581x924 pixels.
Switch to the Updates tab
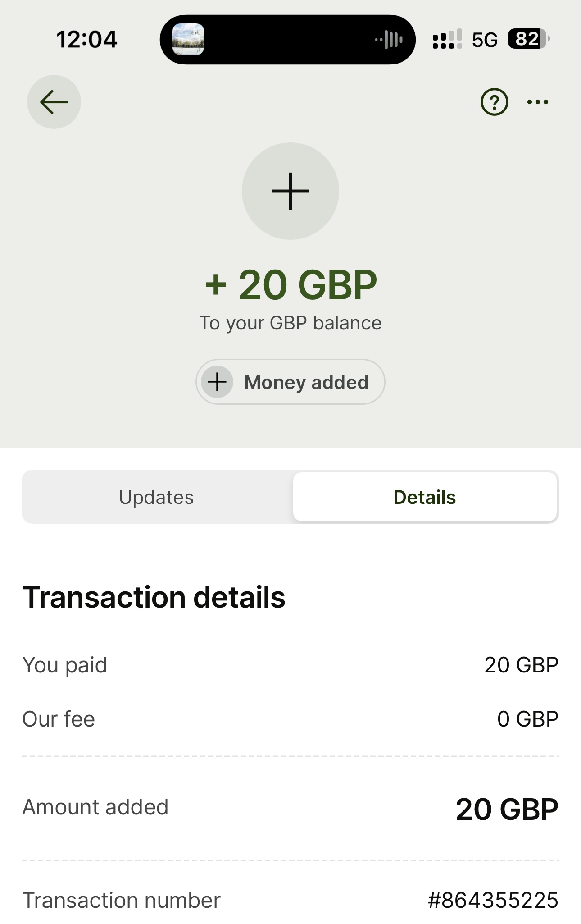click(156, 497)
